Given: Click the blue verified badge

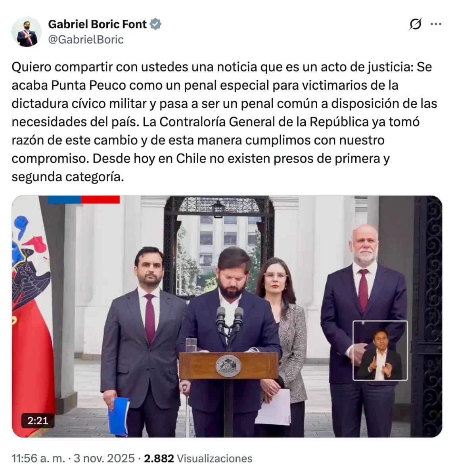Looking at the screenshot, I should pyautogui.click(x=155, y=24).
